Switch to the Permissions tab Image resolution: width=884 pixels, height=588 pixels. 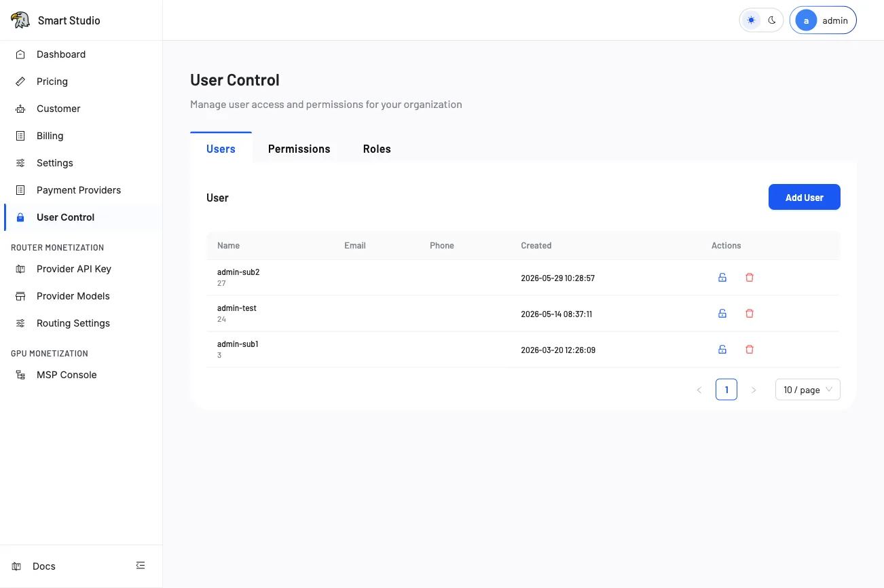click(x=299, y=149)
